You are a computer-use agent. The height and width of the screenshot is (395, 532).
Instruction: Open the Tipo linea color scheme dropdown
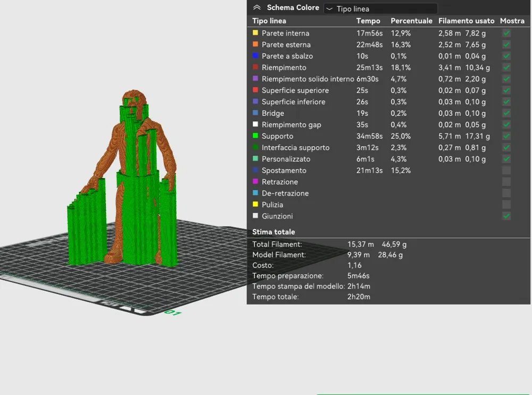(380, 9)
